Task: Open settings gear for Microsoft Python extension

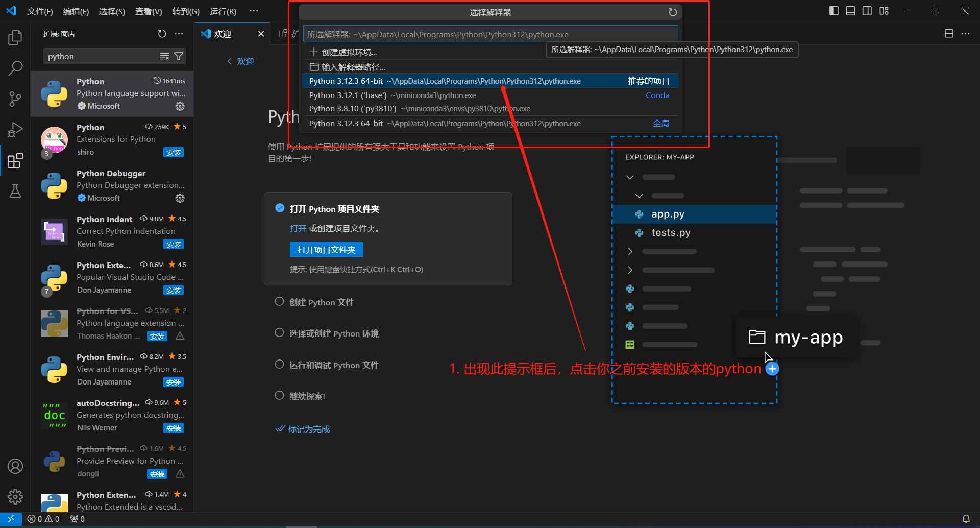Action: click(180, 106)
